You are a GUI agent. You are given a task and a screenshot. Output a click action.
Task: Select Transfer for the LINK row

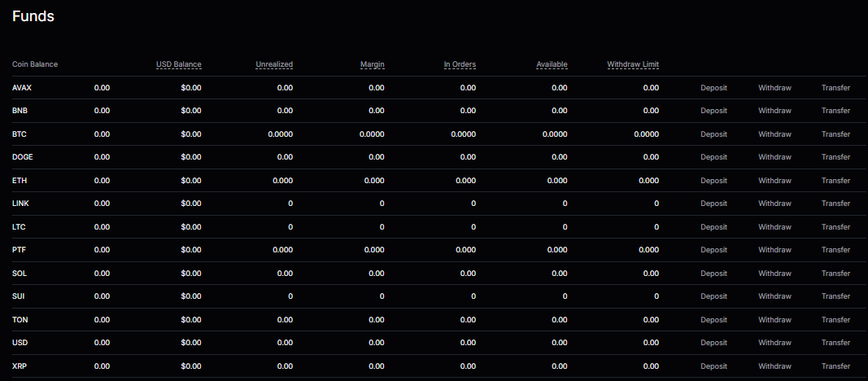point(835,204)
